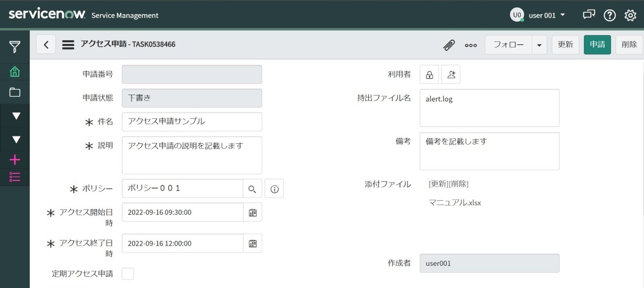Unlock the 利用者 field with the lock icon

[x=429, y=75]
